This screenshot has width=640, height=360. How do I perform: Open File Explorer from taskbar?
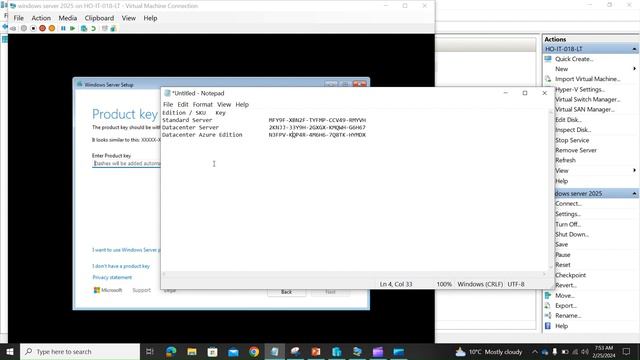coord(192,351)
